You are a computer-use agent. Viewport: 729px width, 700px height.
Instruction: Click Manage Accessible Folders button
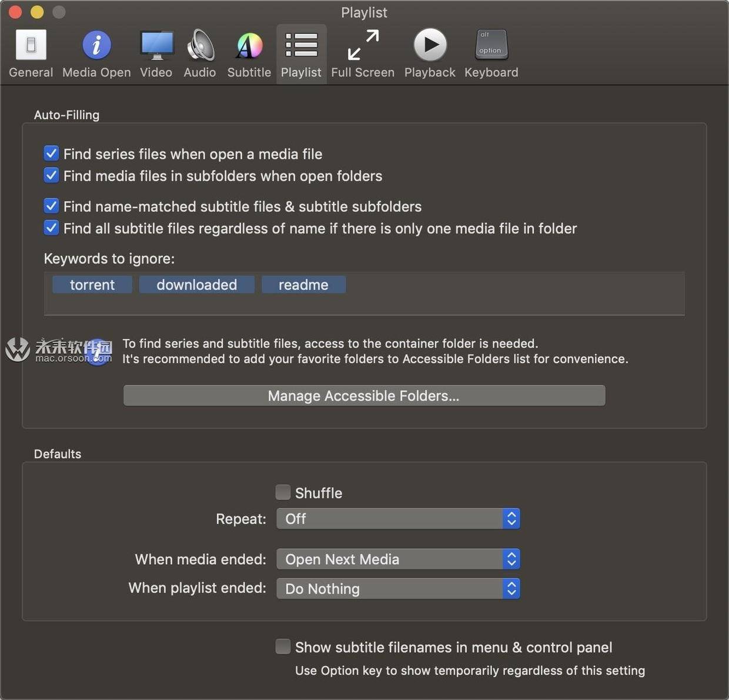pos(364,396)
